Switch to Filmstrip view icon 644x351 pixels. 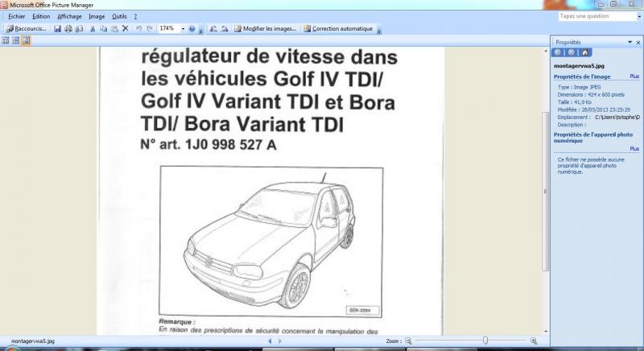point(15,40)
